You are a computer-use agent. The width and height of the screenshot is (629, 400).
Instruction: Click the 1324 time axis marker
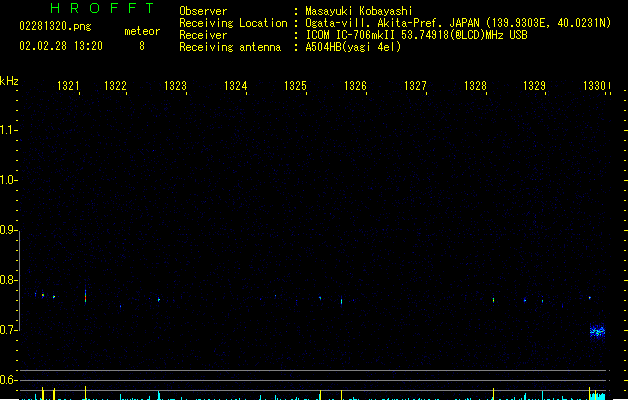point(235,86)
